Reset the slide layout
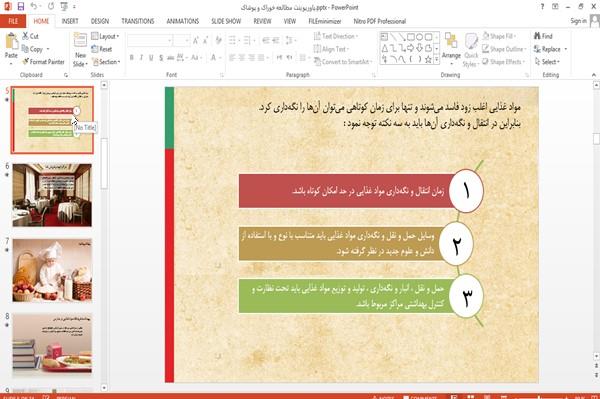The width and height of the screenshot is (600, 399). click(x=102, y=49)
